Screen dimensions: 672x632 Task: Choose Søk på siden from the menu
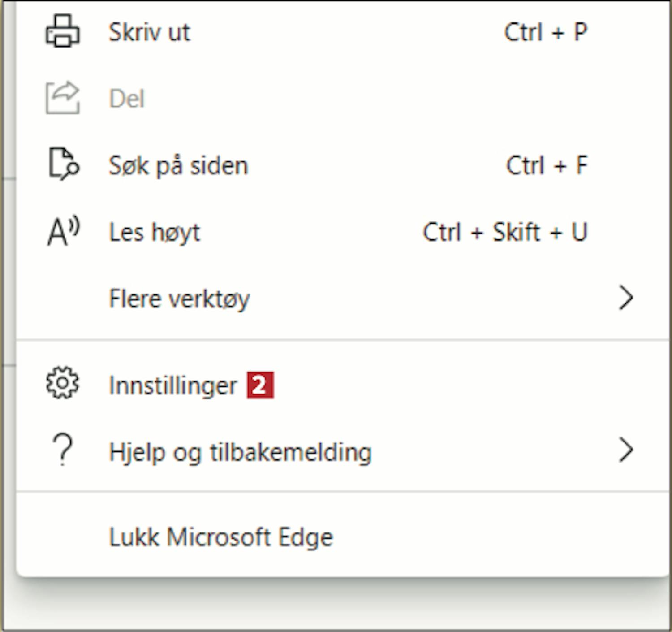coord(343,165)
